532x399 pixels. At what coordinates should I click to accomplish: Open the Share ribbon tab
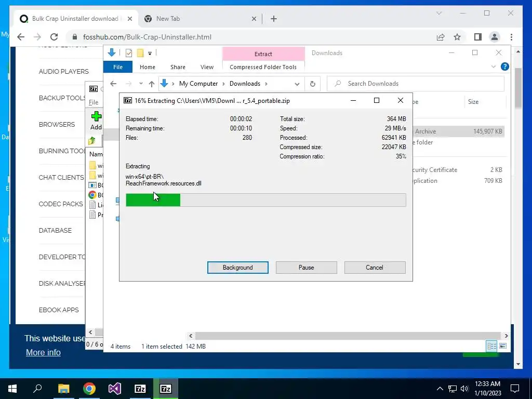point(178,67)
